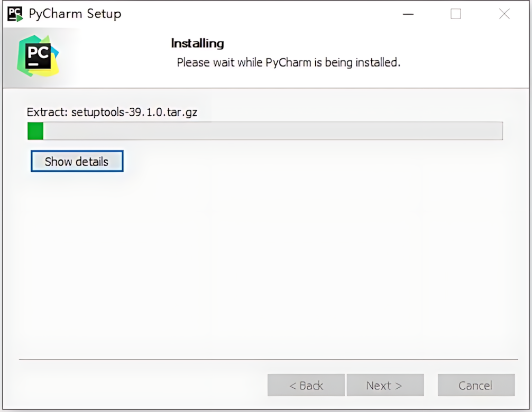Image resolution: width=532 pixels, height=412 pixels.
Task: Click the PyCharm Setup title text
Action: [x=75, y=14]
